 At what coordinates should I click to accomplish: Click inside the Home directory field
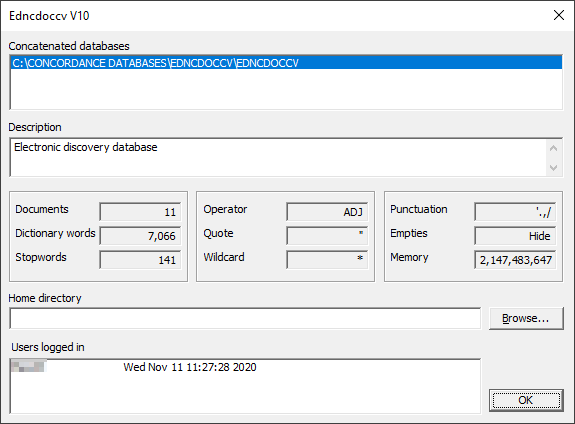245,318
